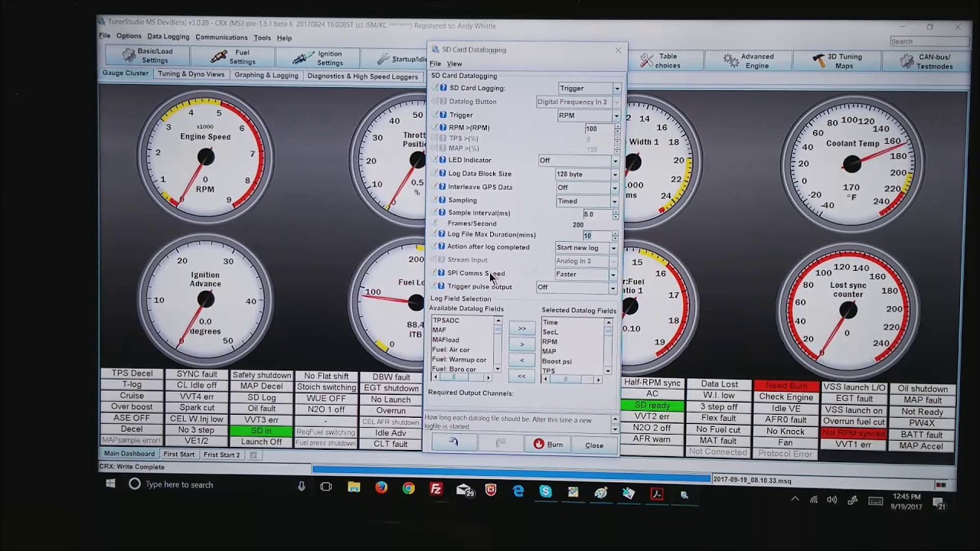This screenshot has width=980, height=551.
Task: Launch Firefox from the Windows taskbar
Action: click(x=381, y=488)
